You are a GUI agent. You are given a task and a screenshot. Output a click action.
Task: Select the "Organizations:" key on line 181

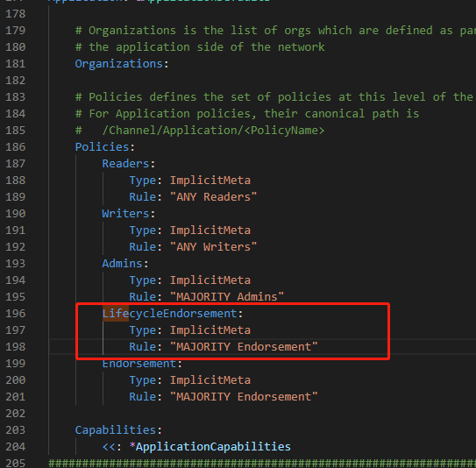tap(122, 64)
